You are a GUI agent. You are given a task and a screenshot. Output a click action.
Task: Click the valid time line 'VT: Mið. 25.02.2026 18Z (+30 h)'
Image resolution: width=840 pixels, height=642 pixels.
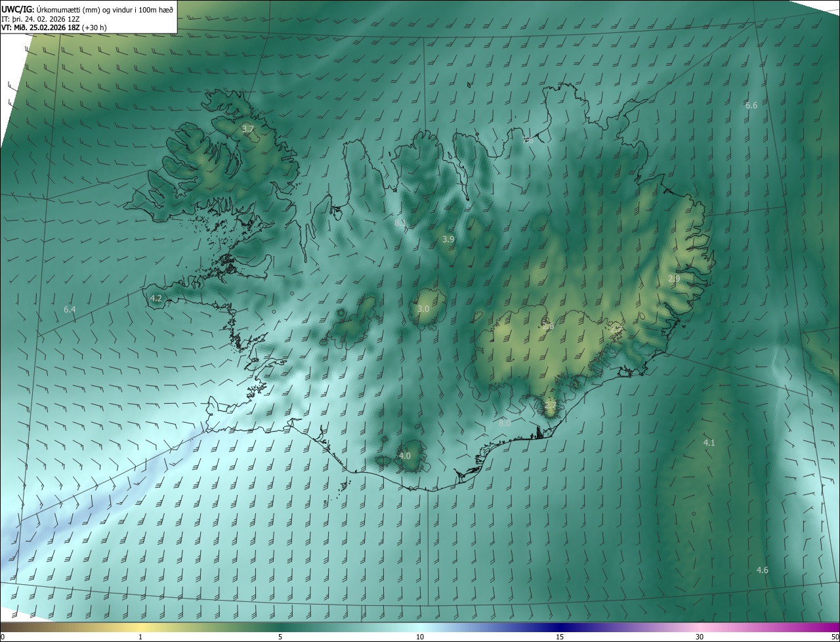pyautogui.click(x=54, y=28)
